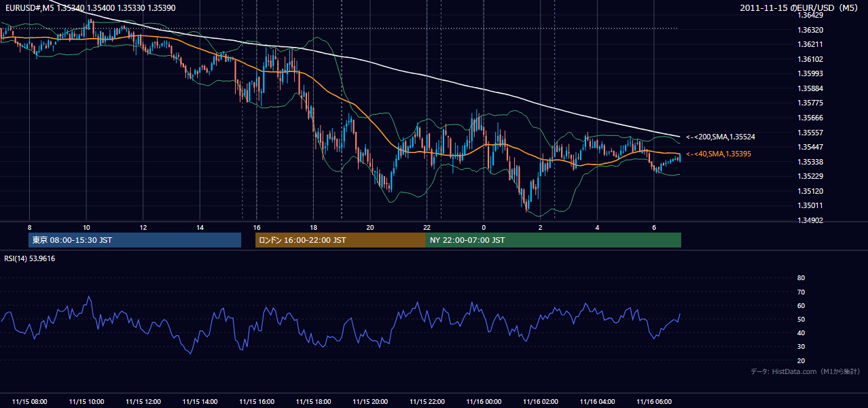The width and height of the screenshot is (868, 408).
Task: Click hour label 6 under price chart
Action: click(654, 227)
